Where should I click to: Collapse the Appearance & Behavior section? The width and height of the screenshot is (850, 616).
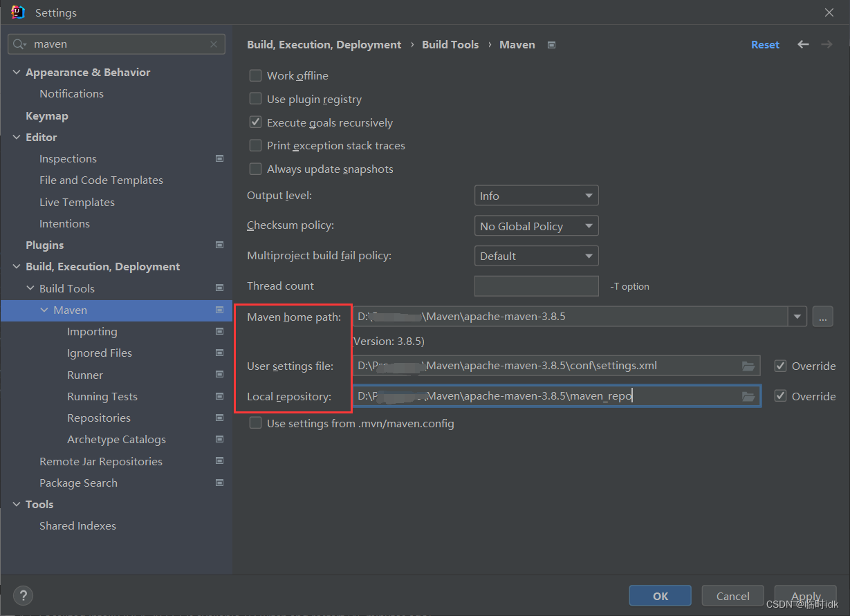pos(17,73)
